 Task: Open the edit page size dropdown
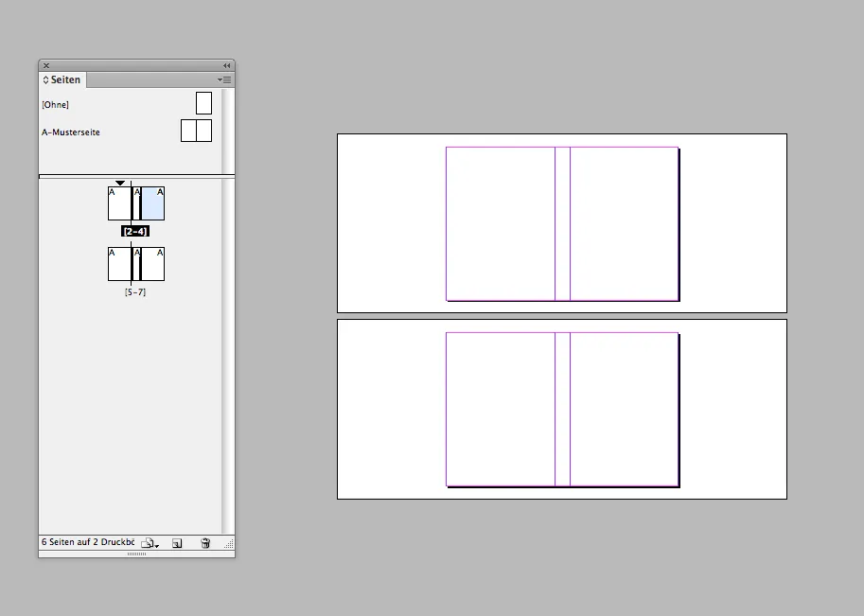pos(150,543)
